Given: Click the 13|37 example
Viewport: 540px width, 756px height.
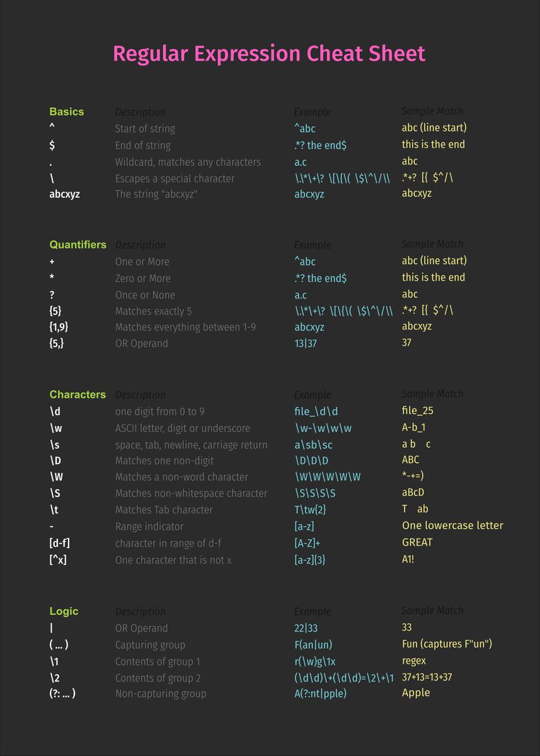Looking at the screenshot, I should 306,343.
